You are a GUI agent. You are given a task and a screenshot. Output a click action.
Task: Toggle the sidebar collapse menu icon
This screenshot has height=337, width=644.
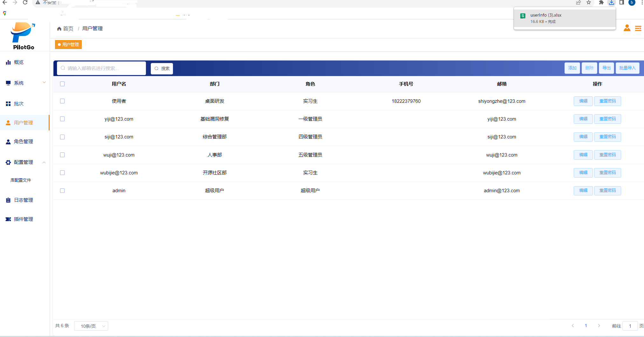[638, 28]
